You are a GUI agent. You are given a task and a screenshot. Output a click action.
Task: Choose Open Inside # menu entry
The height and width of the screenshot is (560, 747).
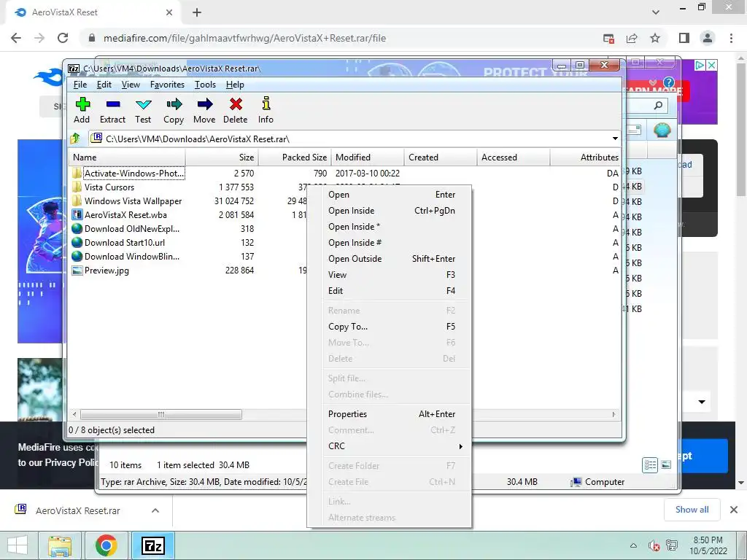click(x=390, y=243)
